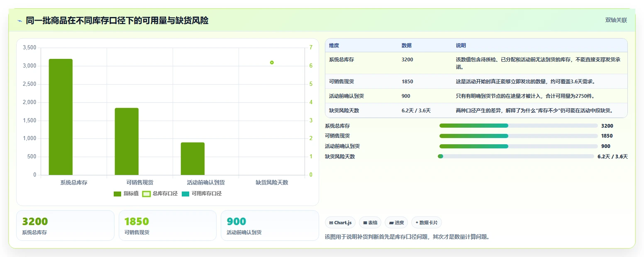Image resolution: width=644 pixels, height=257 pixels.
Task: Open the 3200 系统总库存 data card
Action: click(65, 225)
